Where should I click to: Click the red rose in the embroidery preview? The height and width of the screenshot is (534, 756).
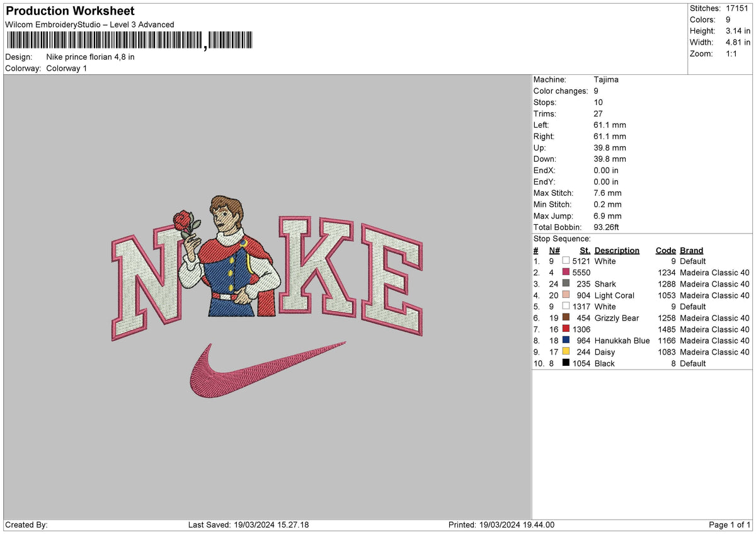183,222
